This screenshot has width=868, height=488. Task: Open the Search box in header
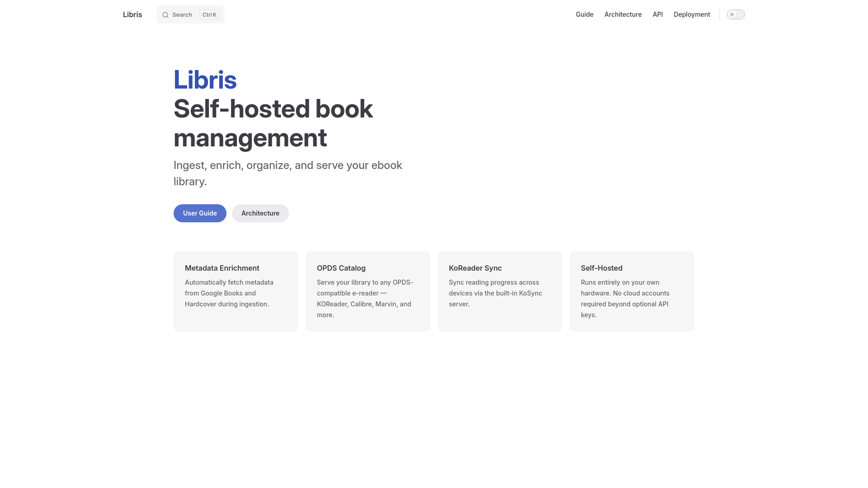(x=190, y=14)
